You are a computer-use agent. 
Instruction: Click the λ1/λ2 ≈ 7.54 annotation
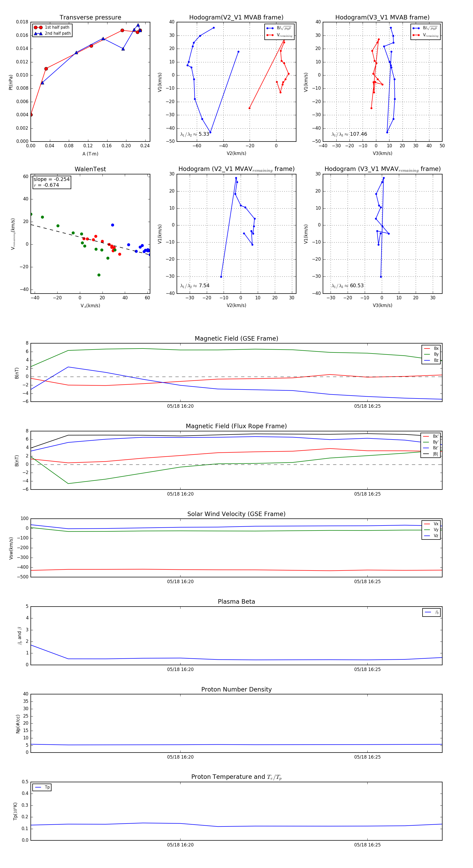[x=194, y=286]
